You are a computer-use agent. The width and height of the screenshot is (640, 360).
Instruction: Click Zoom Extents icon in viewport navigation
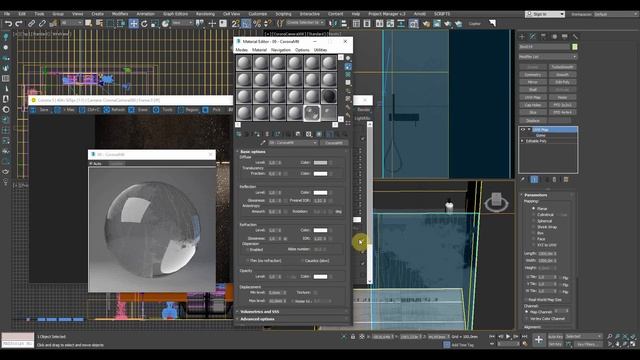point(625,337)
